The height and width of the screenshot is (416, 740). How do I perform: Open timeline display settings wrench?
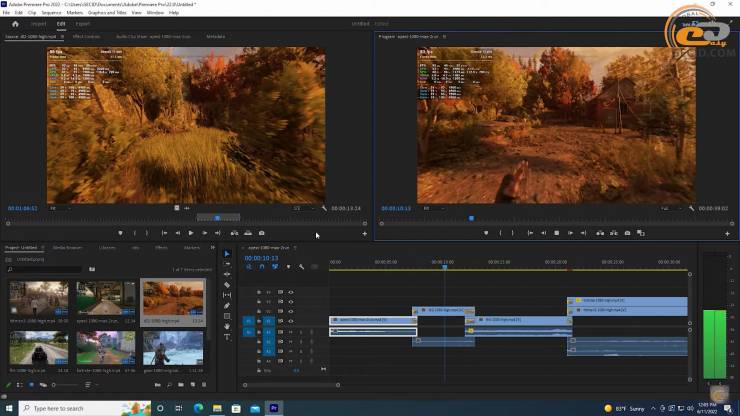(x=301, y=267)
